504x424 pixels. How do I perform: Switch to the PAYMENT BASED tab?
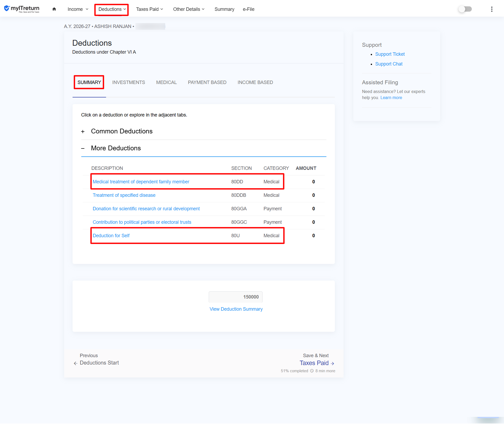tap(207, 82)
